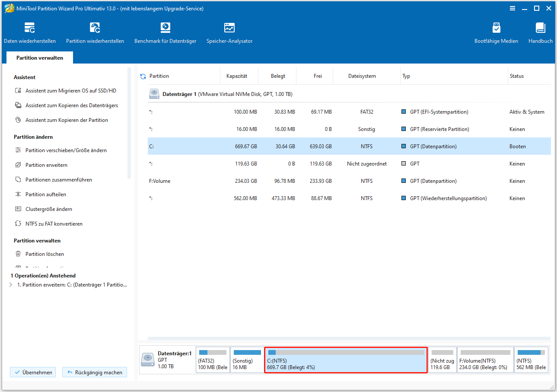Click the left panel vertical scrollbar

tap(129, 123)
